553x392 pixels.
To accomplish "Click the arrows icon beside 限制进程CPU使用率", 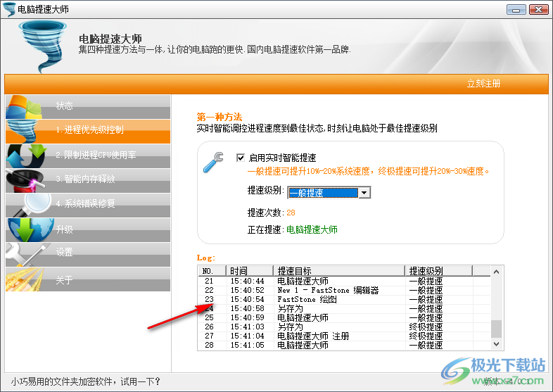I will click(x=27, y=156).
